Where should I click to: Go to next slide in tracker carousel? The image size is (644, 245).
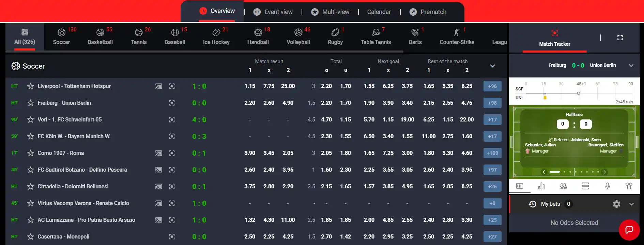[605, 172]
